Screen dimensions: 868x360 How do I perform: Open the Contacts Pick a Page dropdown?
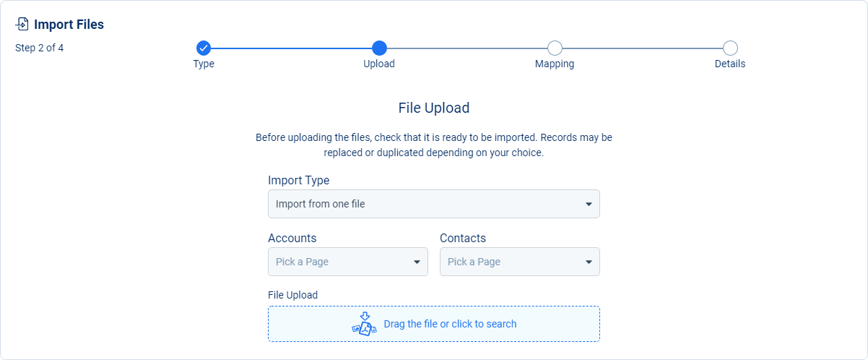coord(520,262)
